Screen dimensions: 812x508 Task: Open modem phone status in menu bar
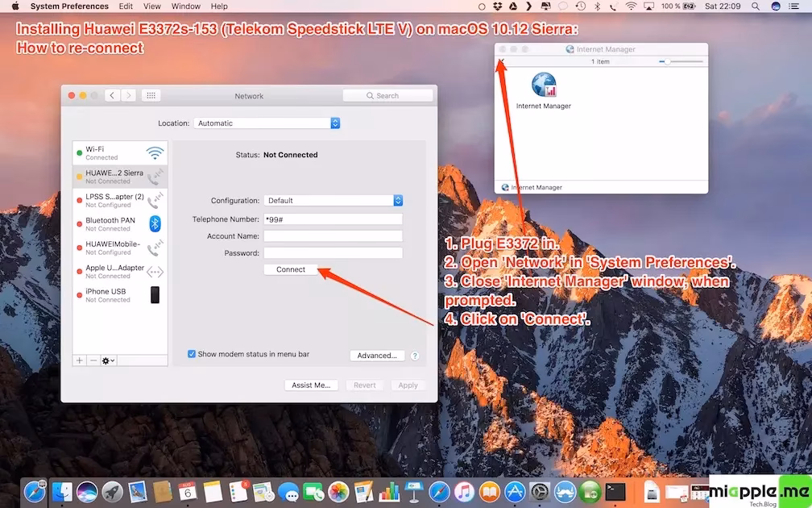coord(614,6)
